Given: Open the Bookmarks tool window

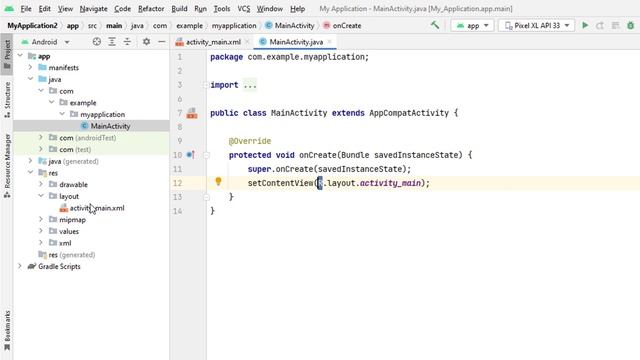Looking at the screenshot, I should [7, 330].
